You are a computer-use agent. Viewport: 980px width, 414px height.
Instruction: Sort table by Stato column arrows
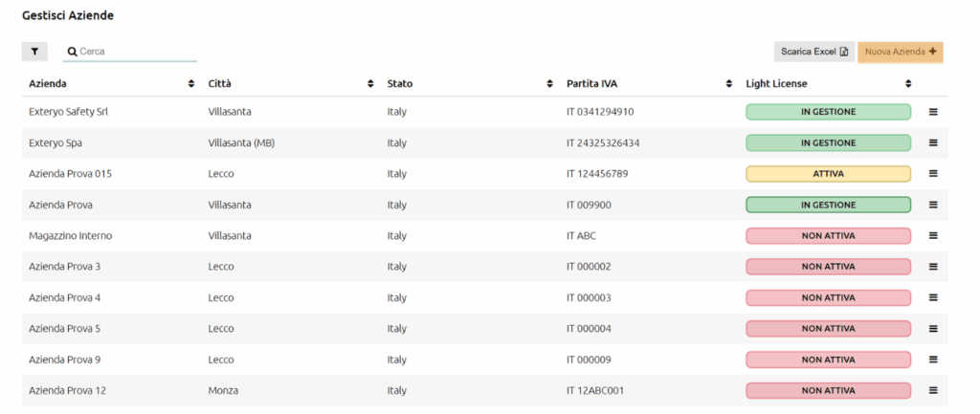pos(550,84)
